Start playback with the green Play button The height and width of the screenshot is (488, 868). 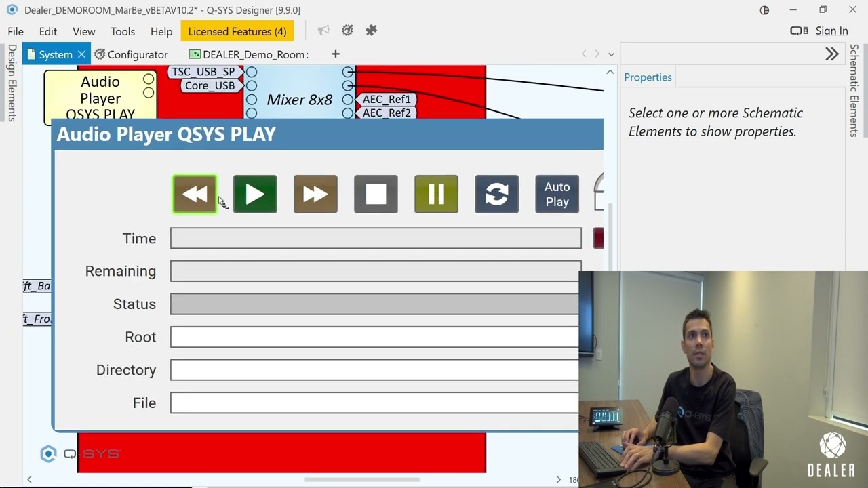pos(255,195)
